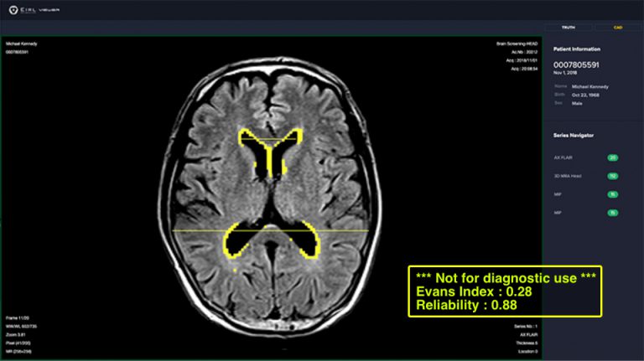Click the Evans Index result box

(505, 291)
